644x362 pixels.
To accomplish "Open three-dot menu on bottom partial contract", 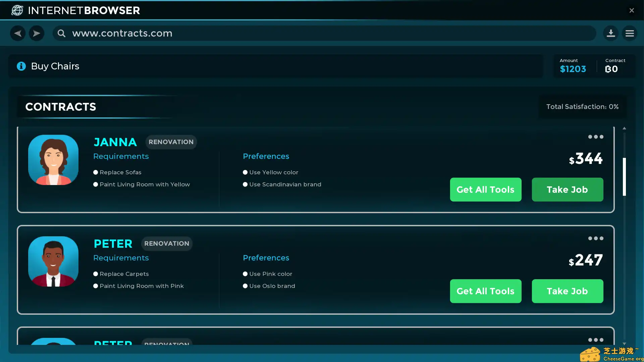I will pos(596,340).
